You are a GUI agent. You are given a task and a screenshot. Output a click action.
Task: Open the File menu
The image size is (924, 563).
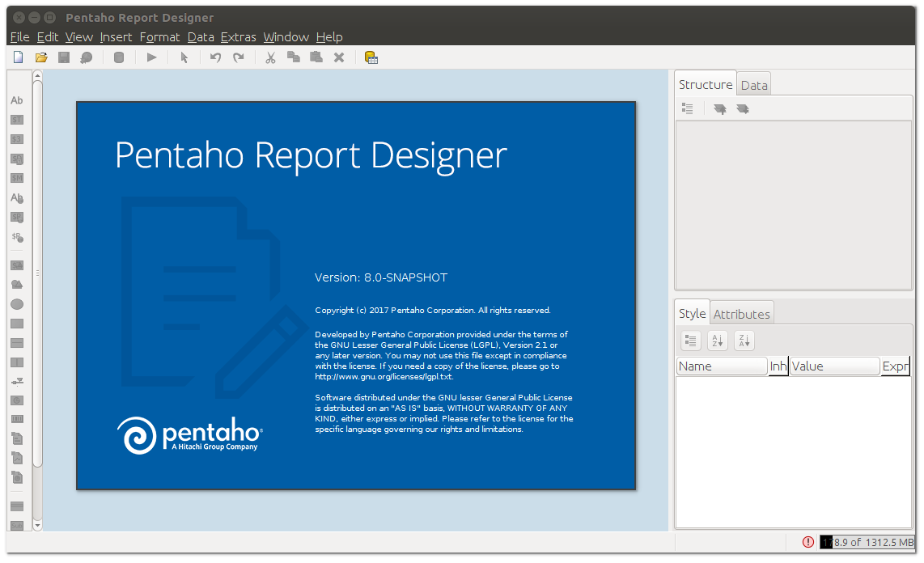click(20, 37)
